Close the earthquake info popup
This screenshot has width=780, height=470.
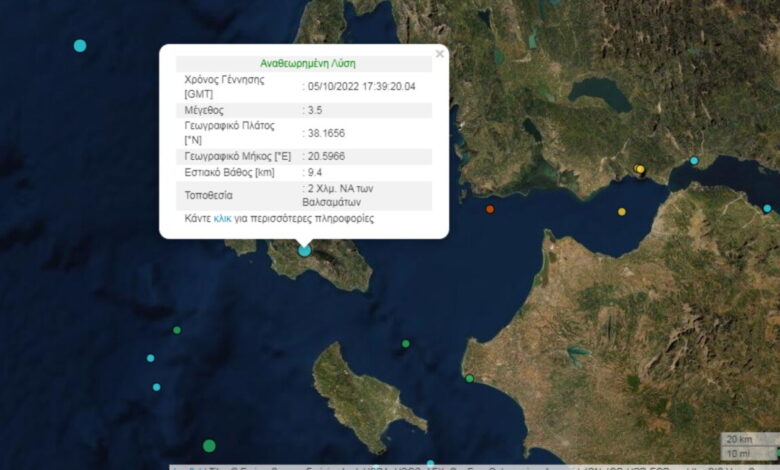439,54
